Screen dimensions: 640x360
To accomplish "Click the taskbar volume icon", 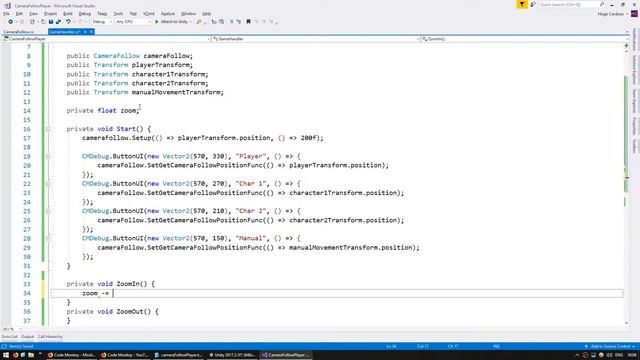I will point(609,355).
